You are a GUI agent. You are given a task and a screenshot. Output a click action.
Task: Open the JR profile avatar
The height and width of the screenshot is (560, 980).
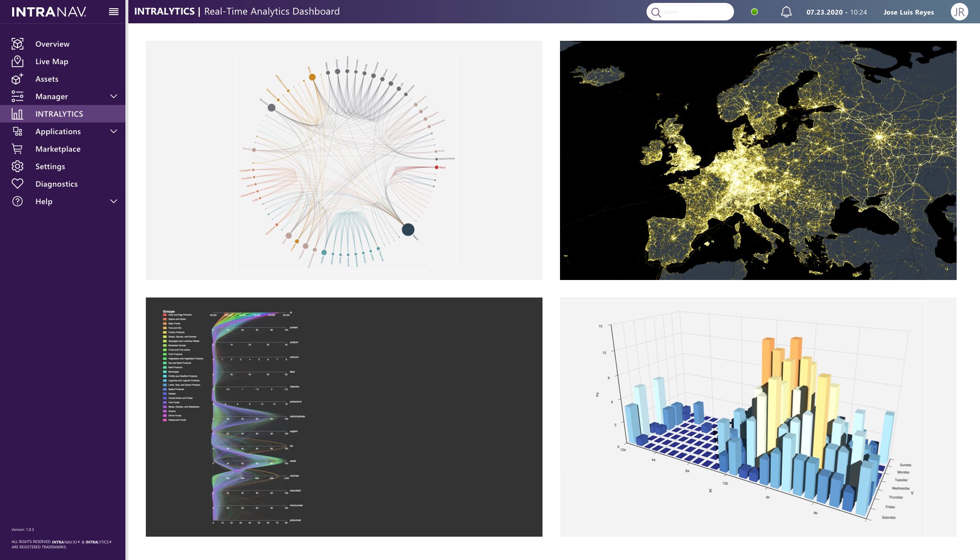click(959, 12)
